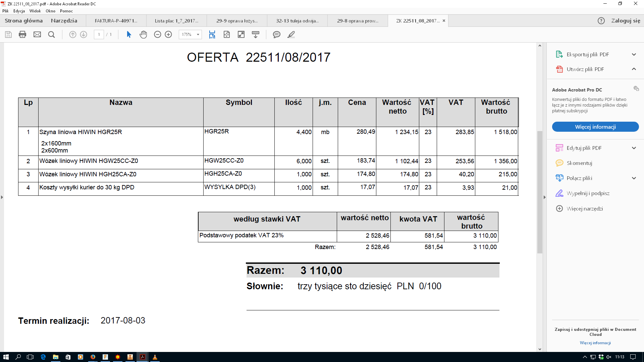Screen dimensions: 644x362
Task: Zoom out with minus icon
Action: point(158,35)
